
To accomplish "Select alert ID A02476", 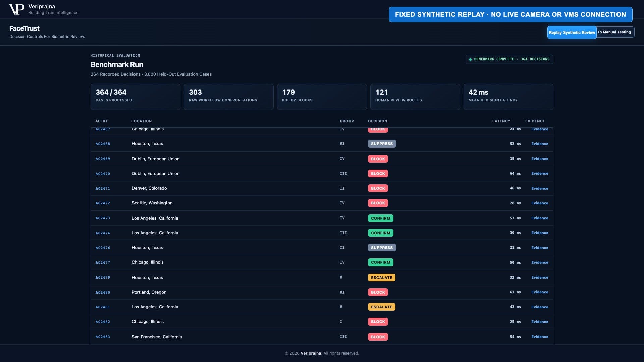I will tap(103, 248).
